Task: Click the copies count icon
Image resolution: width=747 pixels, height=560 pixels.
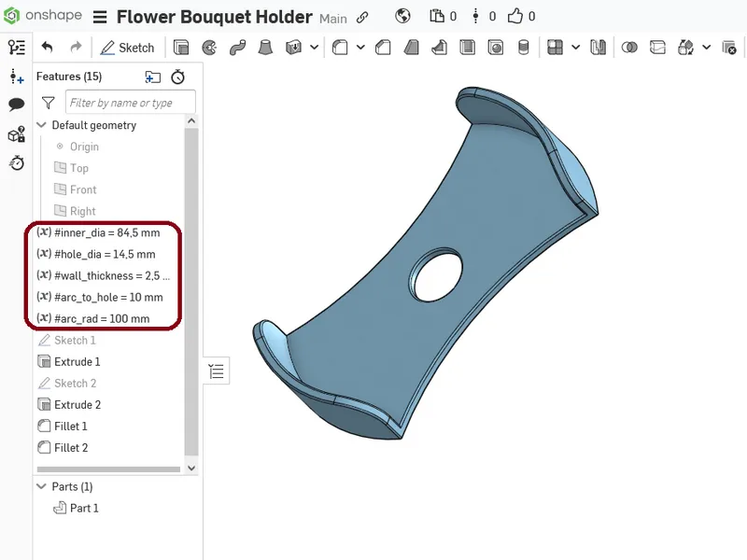Action: coord(436,16)
